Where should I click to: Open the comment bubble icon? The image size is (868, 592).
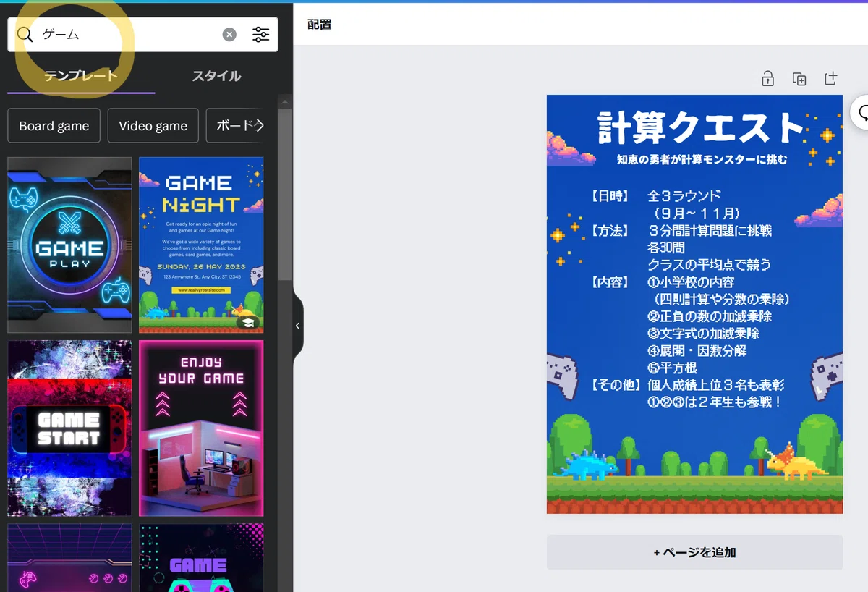point(862,112)
